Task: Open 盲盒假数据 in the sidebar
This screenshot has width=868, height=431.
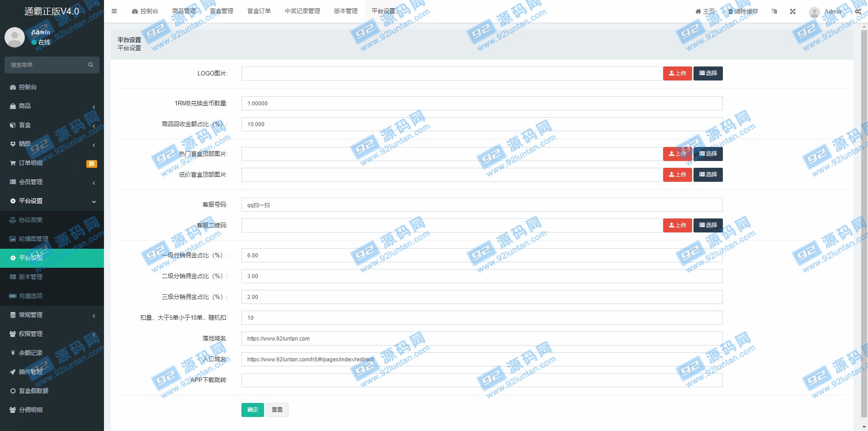Action: [x=52, y=391]
